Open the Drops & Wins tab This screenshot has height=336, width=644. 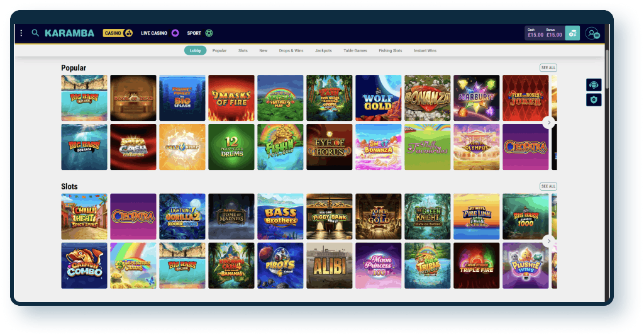pos(291,50)
